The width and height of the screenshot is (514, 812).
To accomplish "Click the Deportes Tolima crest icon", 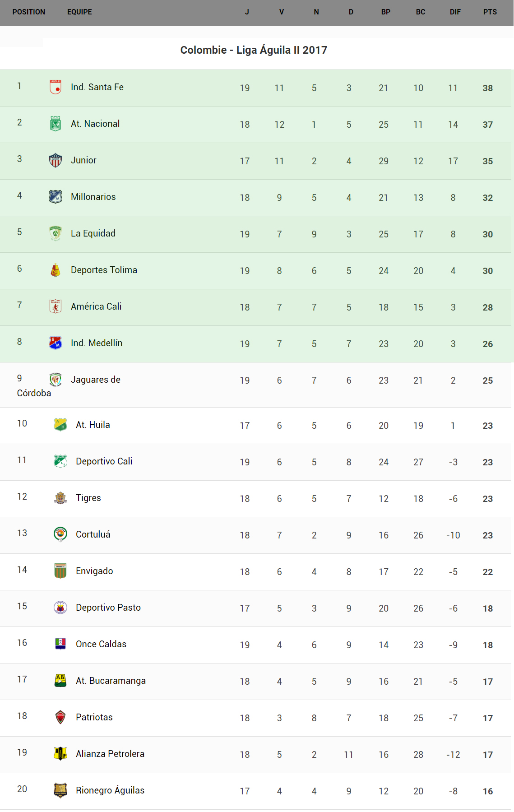I will click(56, 270).
